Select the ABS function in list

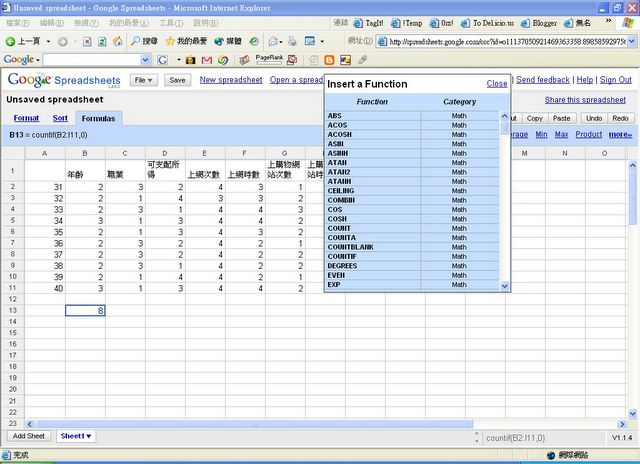pyautogui.click(x=413, y=115)
